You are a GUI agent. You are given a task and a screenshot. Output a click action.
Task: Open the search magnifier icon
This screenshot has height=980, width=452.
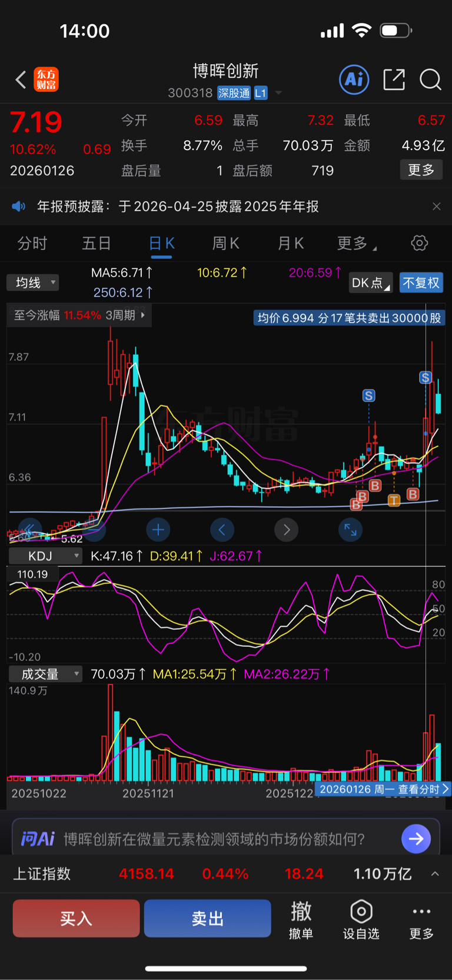430,79
